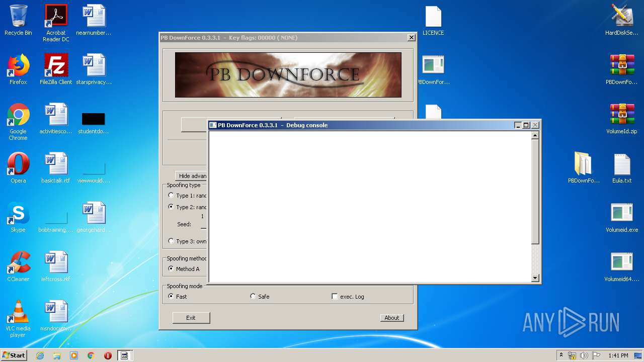The height and width of the screenshot is (362, 644).
Task: Switch to PB DownForce taskbar button
Action: 124,355
